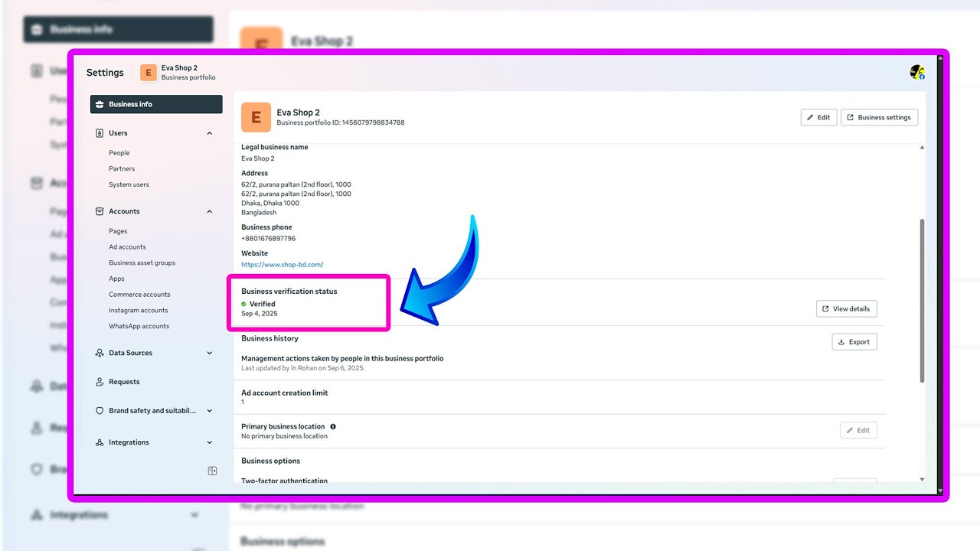The height and width of the screenshot is (551, 980).
Task: Click the Legal business name label
Action: [x=275, y=147]
